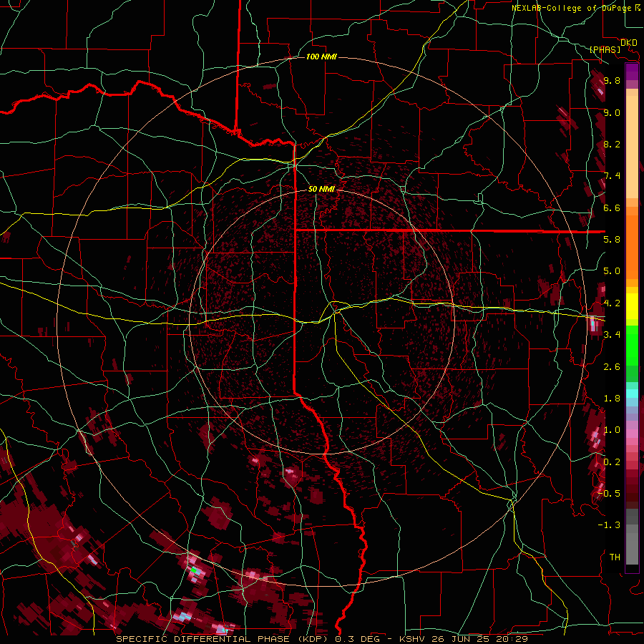Click the 3.4 scale value
Viewport: 644px width, 644px height.
tap(612, 335)
